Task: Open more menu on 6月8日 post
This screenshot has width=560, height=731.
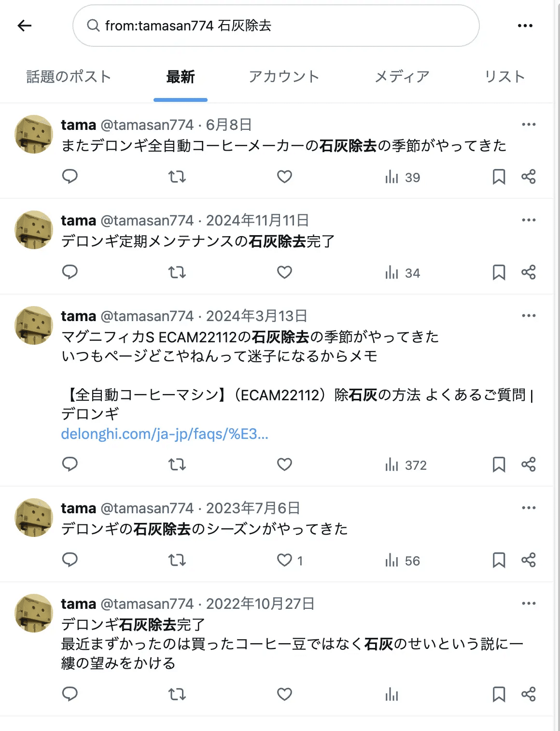Action: point(529,125)
